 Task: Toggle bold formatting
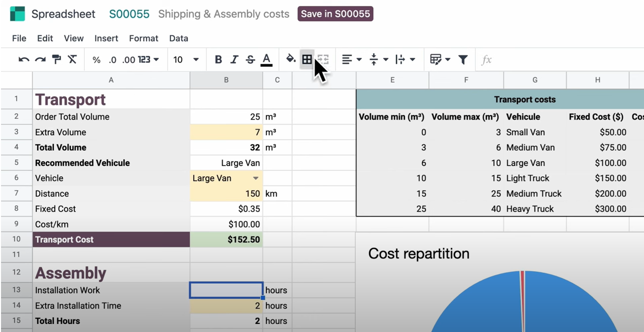click(218, 59)
